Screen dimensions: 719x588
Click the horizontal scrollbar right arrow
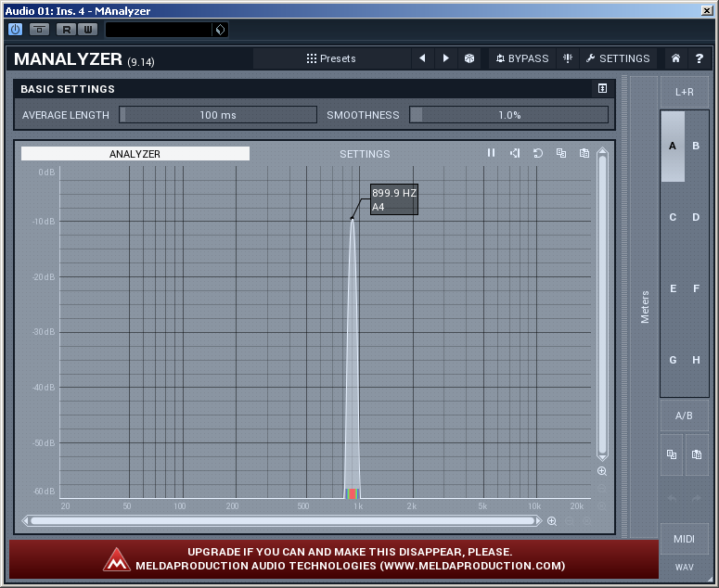click(x=539, y=520)
